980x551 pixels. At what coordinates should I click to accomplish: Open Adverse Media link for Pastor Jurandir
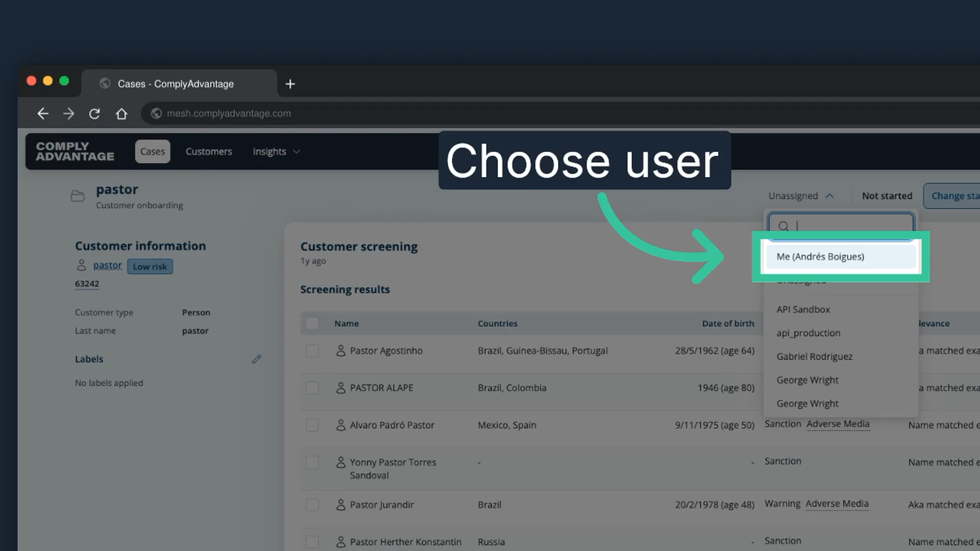[837, 504]
